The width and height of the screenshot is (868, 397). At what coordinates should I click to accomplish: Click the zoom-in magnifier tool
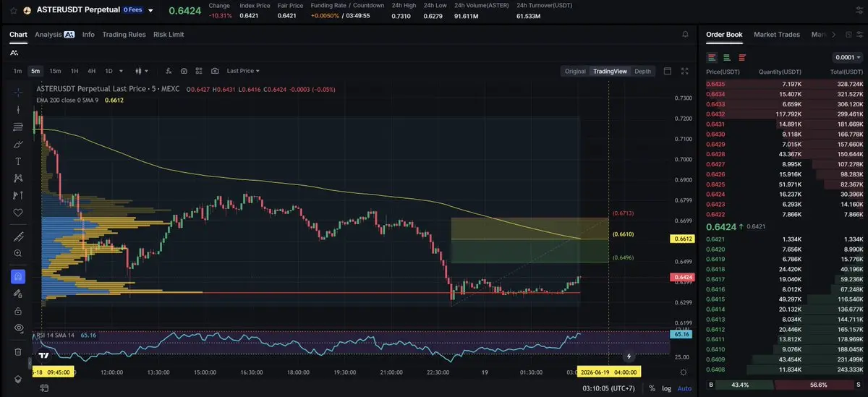pos(18,253)
